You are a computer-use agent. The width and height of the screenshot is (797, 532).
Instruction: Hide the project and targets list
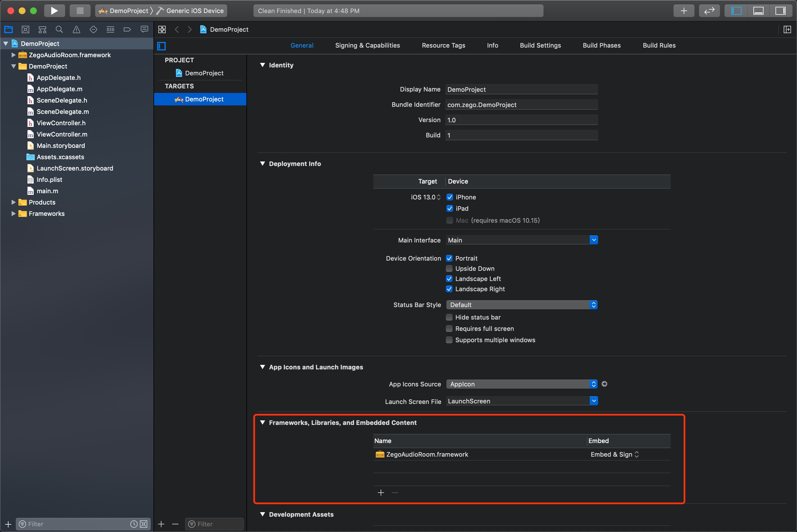coord(161,46)
